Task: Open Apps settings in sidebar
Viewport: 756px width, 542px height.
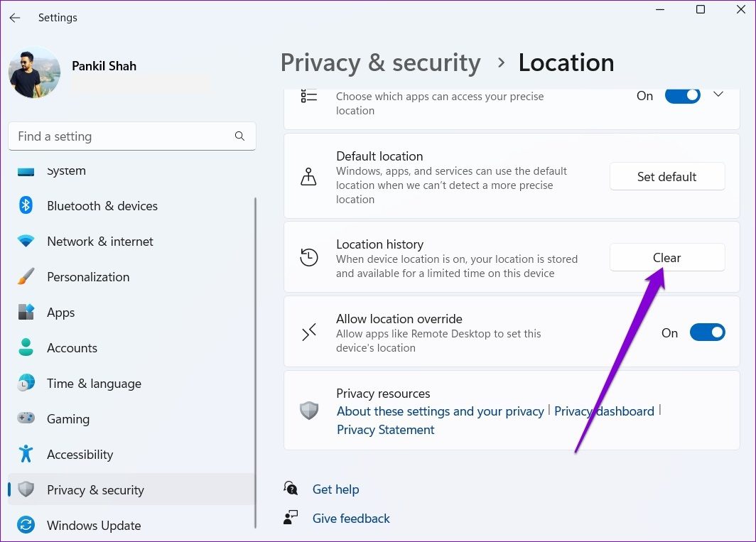Action: (x=60, y=313)
